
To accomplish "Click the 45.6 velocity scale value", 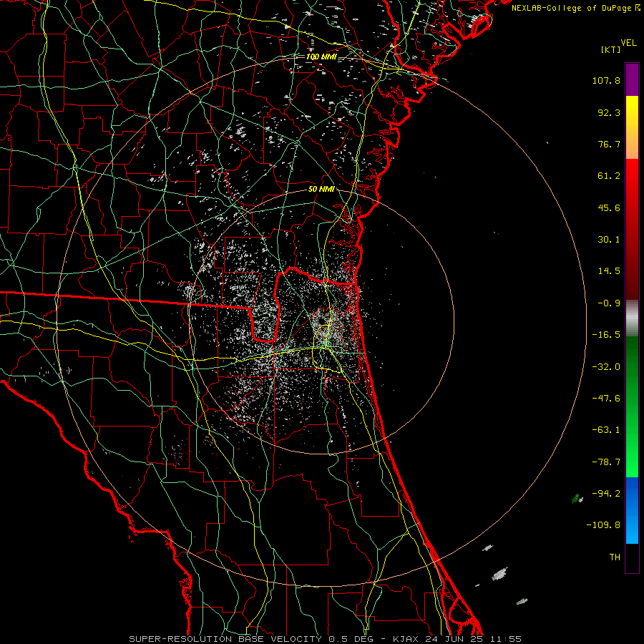I will (x=609, y=208).
